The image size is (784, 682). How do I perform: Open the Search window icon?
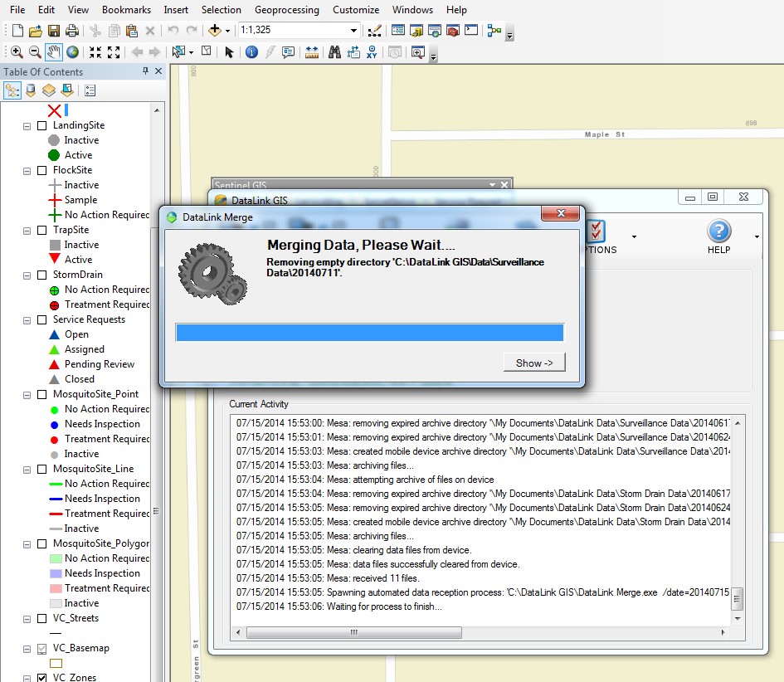pyautogui.click(x=435, y=31)
